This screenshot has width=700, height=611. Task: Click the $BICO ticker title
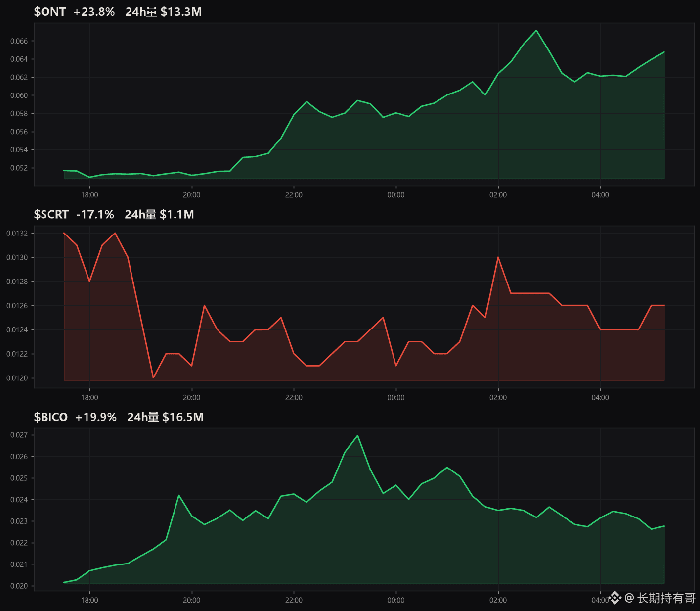(50, 417)
